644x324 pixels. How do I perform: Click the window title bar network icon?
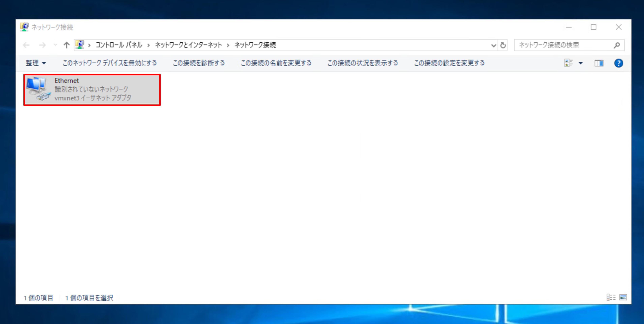click(x=24, y=27)
